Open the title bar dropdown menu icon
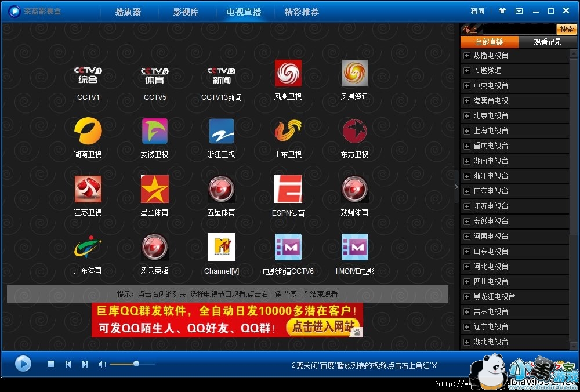 click(519, 10)
